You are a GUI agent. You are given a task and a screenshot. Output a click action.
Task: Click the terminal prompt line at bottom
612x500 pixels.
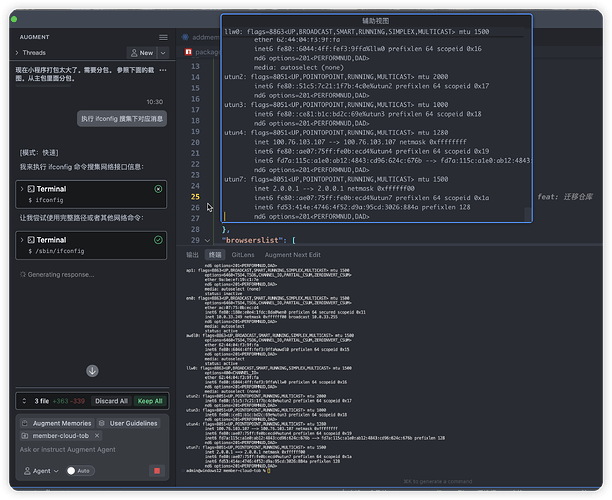point(228,471)
